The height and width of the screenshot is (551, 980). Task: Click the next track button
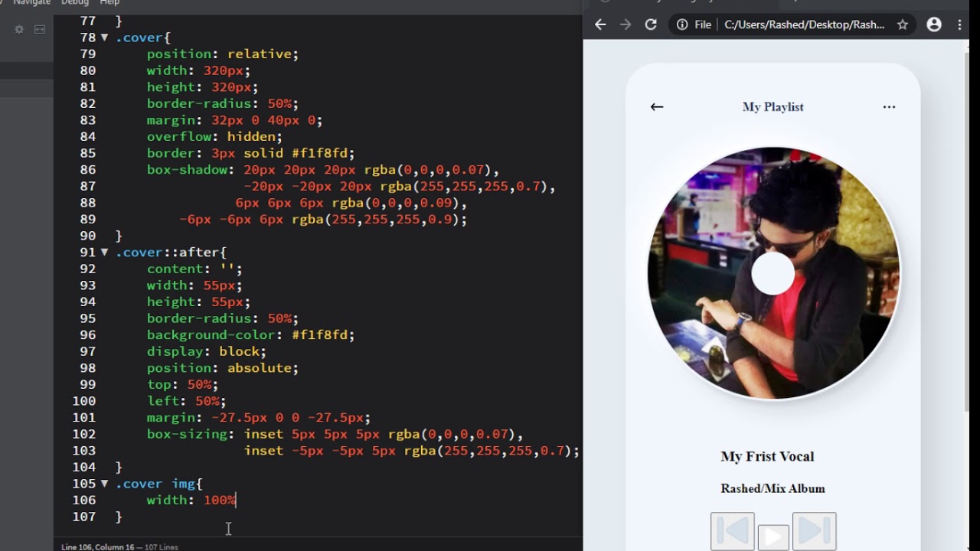click(814, 531)
